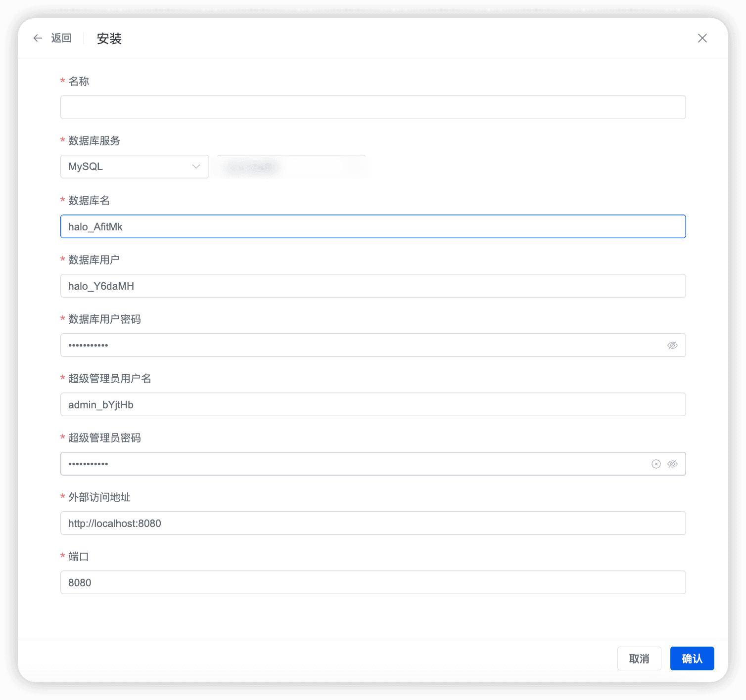The height and width of the screenshot is (700, 746).
Task: Click the halo_Y6daMH database user field
Action: pos(373,286)
